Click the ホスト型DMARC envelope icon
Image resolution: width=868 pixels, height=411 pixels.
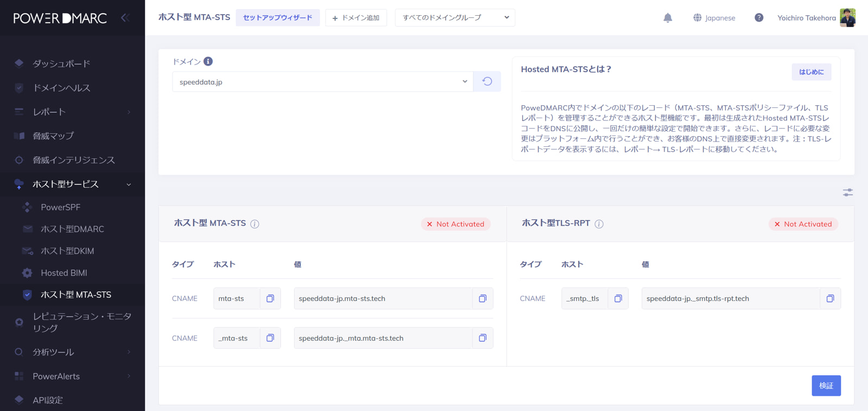click(27, 229)
